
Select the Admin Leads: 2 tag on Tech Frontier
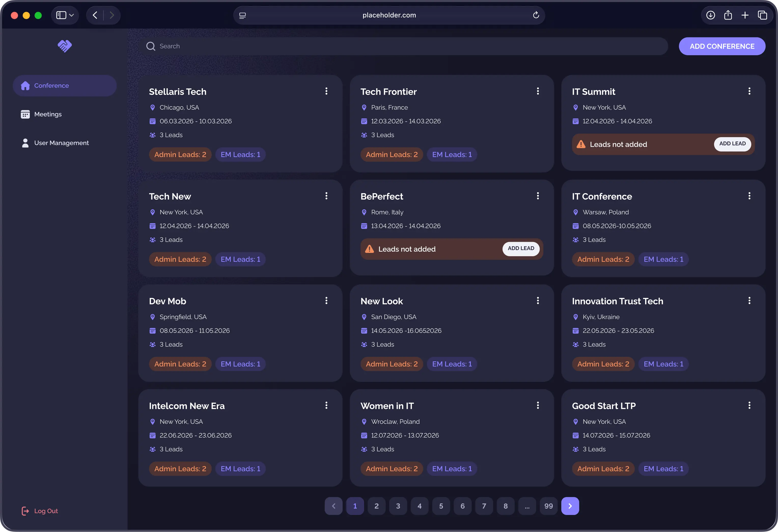click(391, 155)
